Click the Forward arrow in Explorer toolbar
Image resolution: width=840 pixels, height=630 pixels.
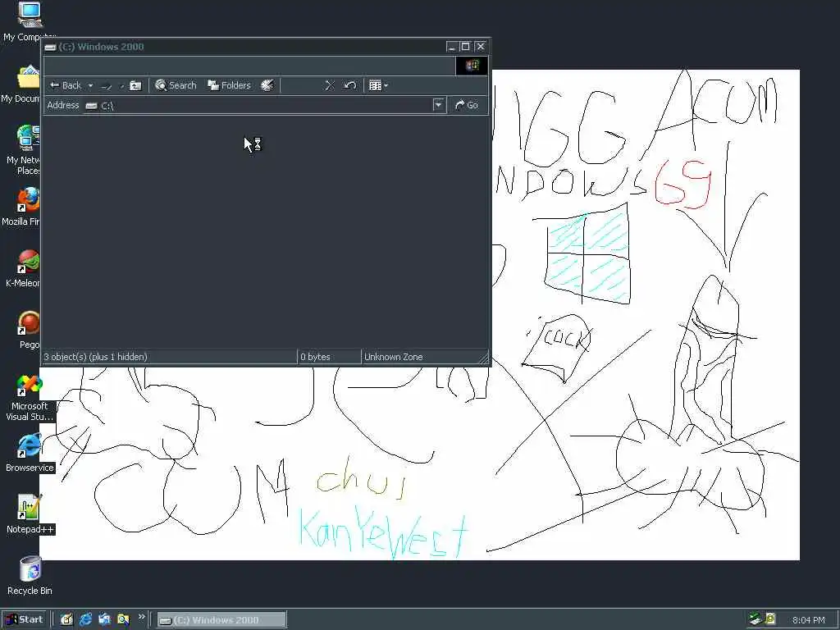click(x=107, y=85)
